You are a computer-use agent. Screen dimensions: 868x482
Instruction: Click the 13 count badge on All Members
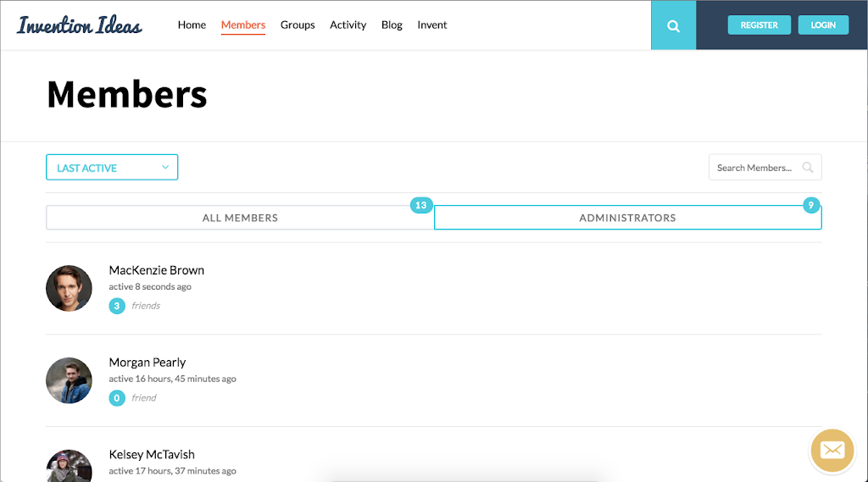tap(421, 205)
